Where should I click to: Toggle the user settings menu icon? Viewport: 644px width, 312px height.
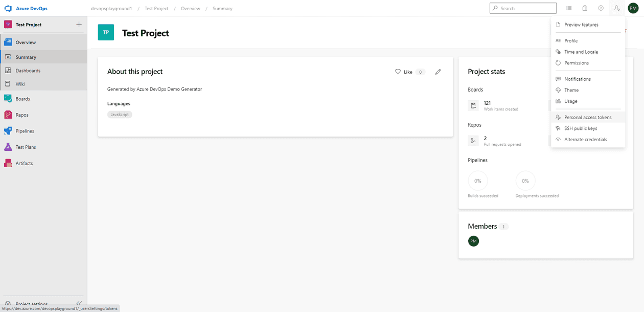617,8
